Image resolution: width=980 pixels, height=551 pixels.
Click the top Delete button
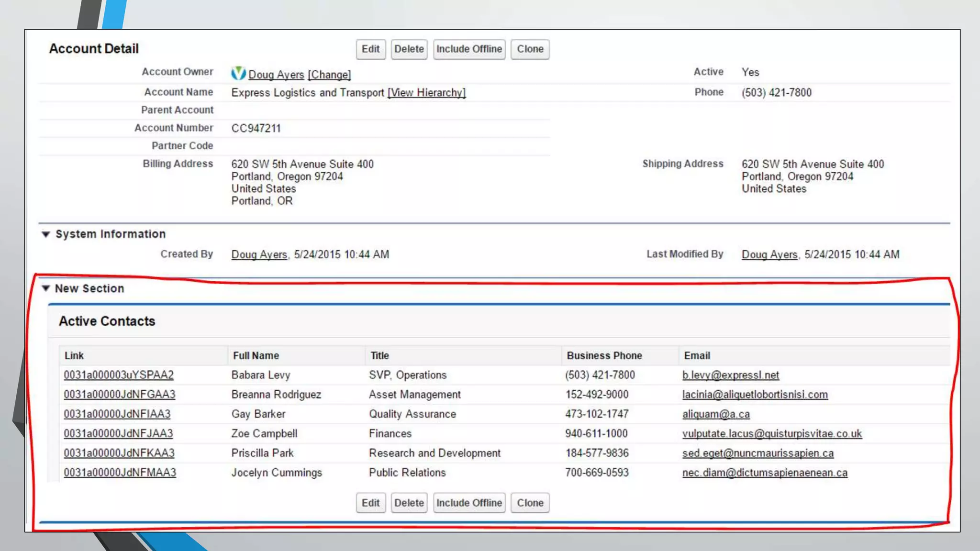[409, 49]
